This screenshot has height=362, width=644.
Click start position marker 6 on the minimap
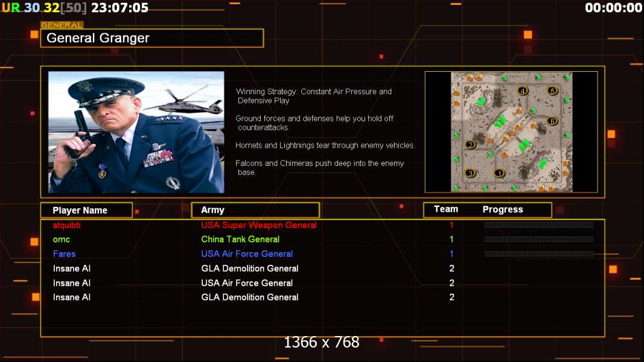[x=552, y=121]
